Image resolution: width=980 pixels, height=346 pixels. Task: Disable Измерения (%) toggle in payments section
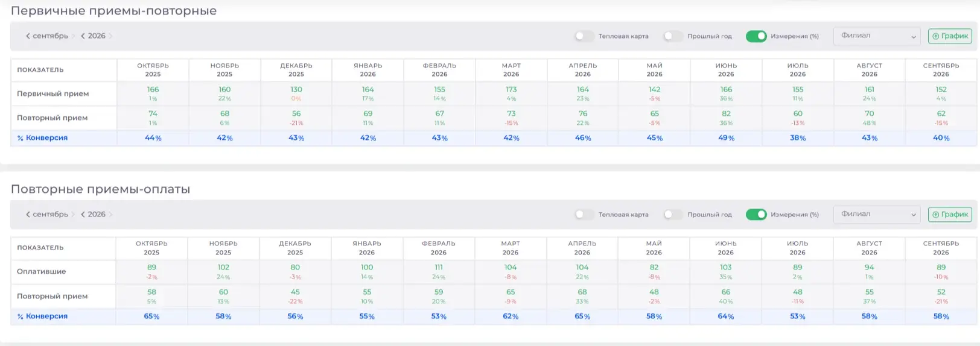pyautogui.click(x=756, y=215)
